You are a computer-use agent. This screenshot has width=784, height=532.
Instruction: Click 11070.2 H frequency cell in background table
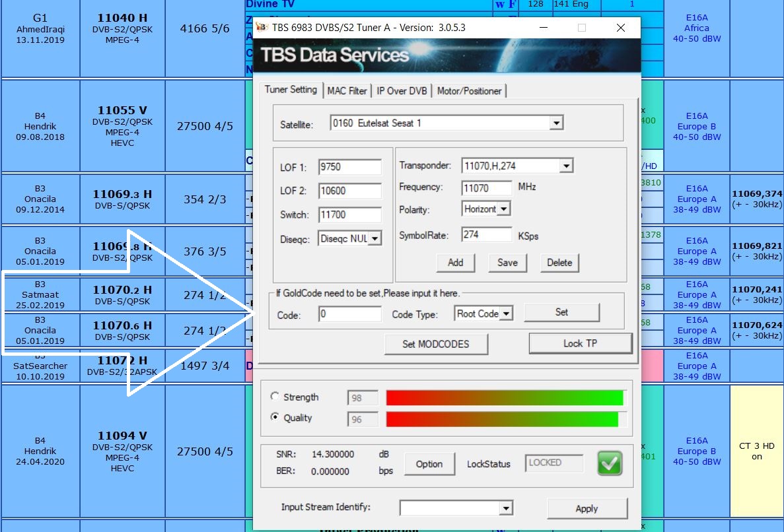122,295
